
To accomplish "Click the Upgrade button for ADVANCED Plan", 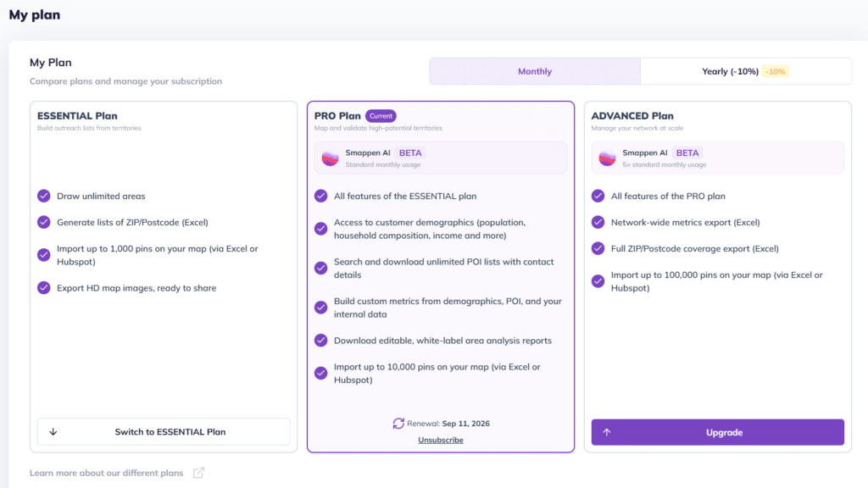I will 717,432.
